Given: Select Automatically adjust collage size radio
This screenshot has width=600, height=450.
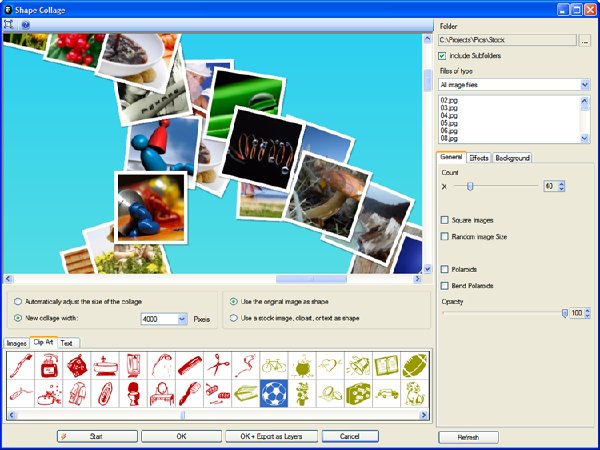Looking at the screenshot, I should tap(18, 302).
